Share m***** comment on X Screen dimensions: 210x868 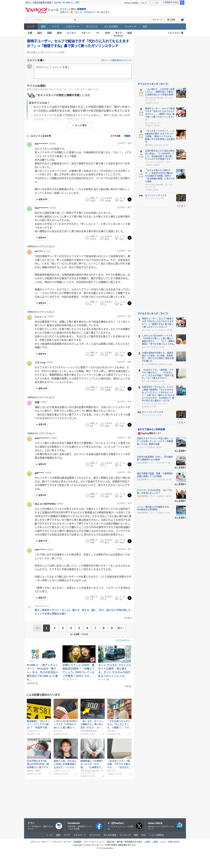(130, 303)
